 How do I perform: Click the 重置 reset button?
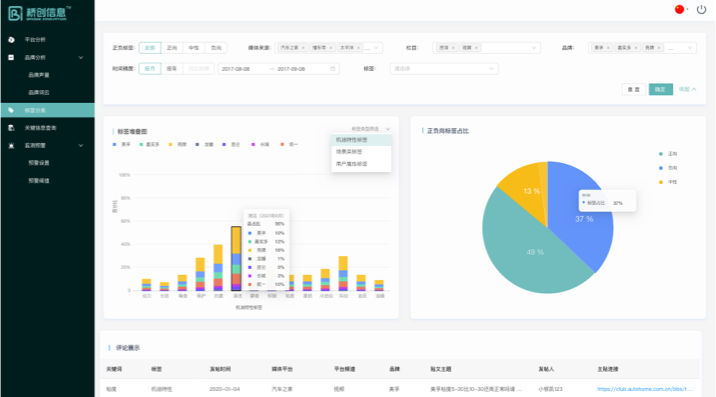click(x=633, y=89)
